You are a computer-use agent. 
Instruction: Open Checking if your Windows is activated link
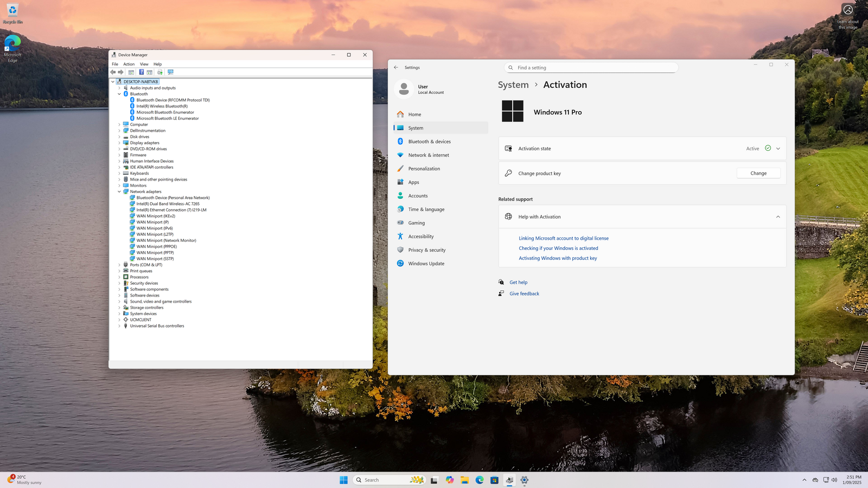(x=558, y=248)
